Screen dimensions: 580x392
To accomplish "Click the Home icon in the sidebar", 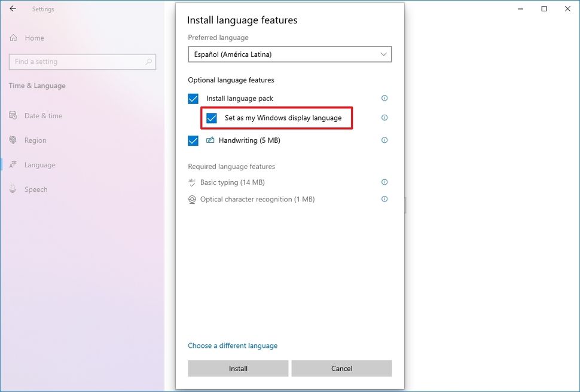I will (13, 38).
